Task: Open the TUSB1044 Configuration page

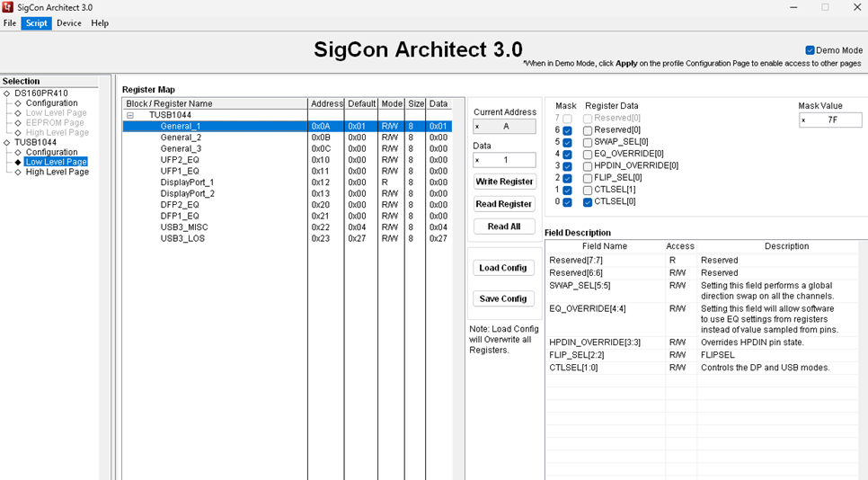Action: pos(51,152)
